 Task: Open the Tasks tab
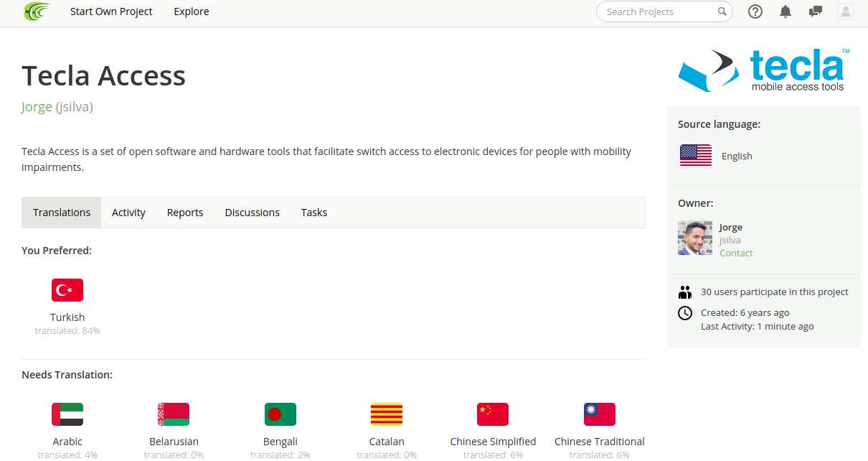(314, 213)
